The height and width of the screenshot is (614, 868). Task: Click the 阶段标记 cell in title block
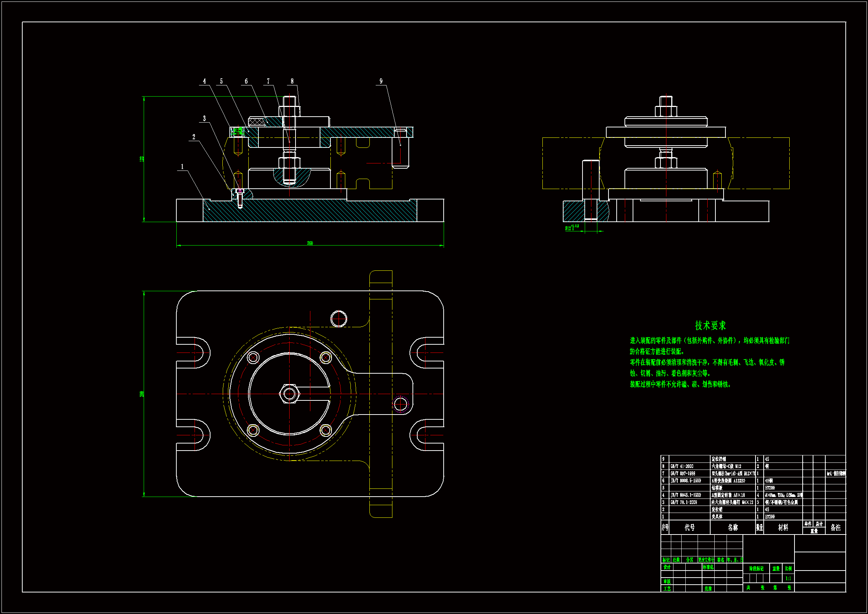(x=757, y=569)
